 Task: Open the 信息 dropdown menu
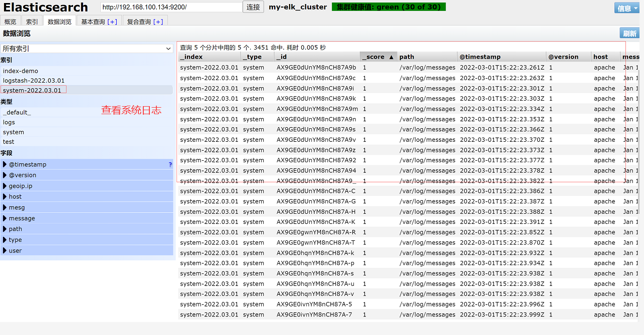(626, 8)
